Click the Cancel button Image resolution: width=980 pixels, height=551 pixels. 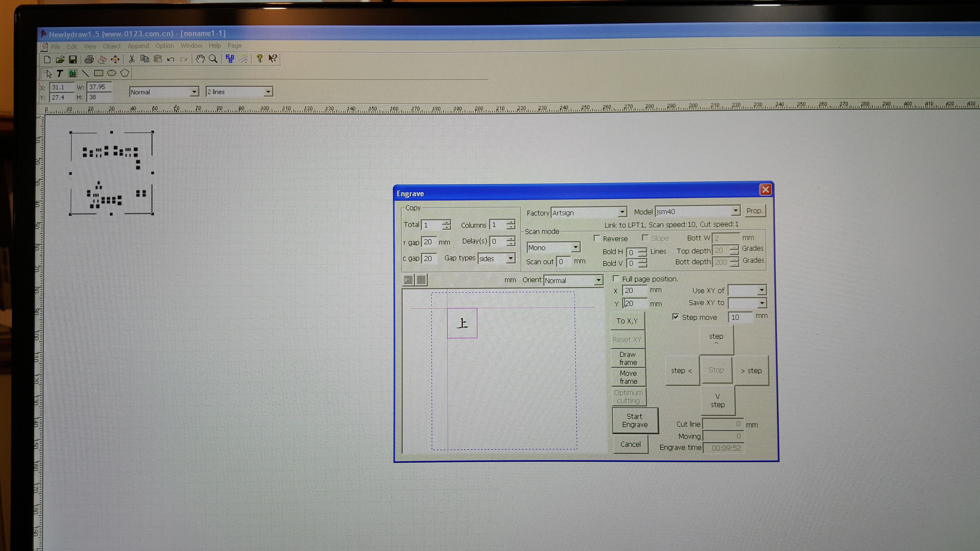(630, 444)
